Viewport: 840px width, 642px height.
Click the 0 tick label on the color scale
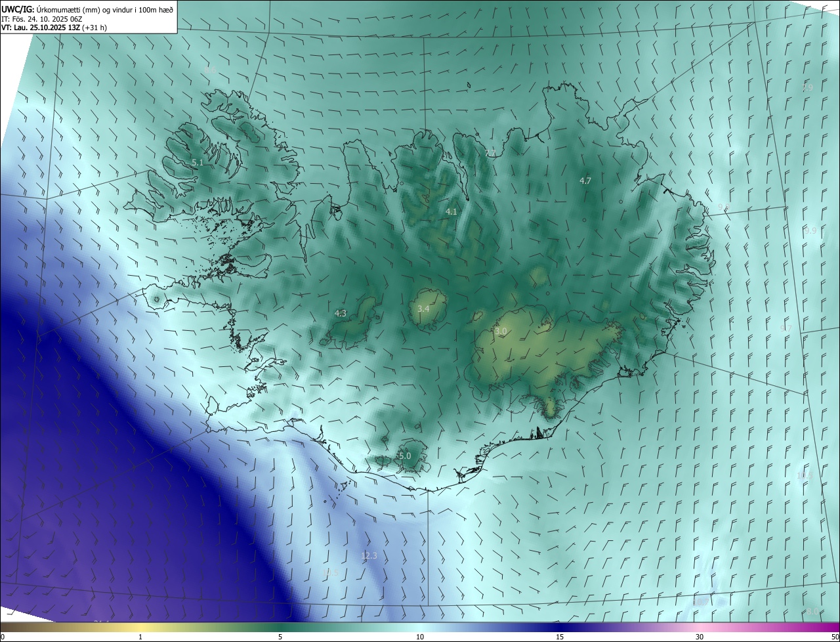coord(3,637)
